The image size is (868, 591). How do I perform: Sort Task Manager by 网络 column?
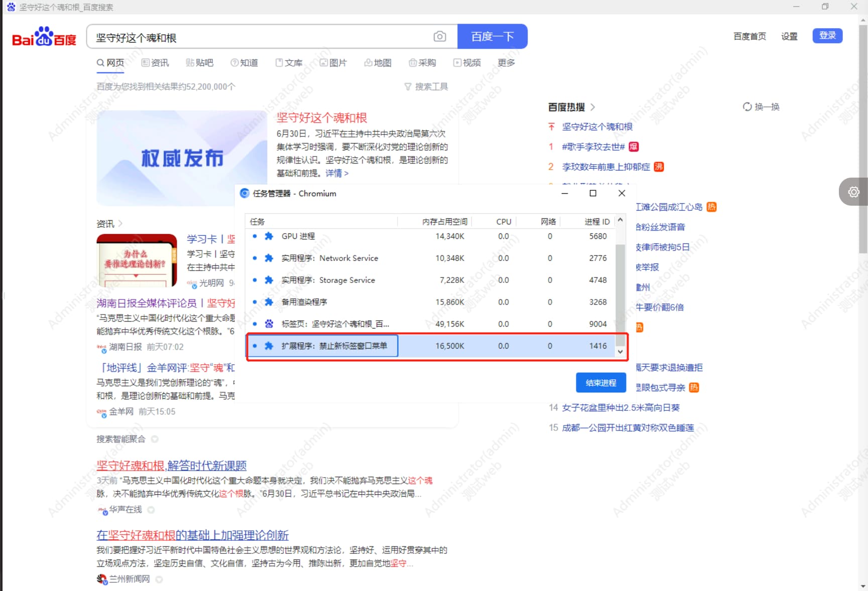[548, 222]
